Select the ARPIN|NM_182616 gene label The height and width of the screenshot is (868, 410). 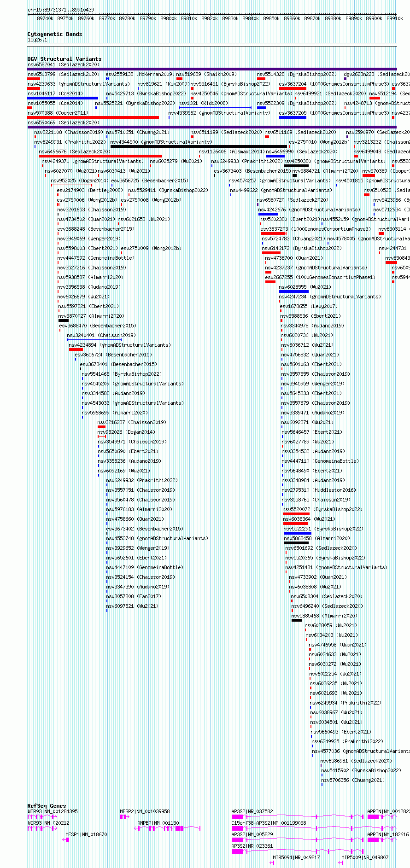(388, 834)
